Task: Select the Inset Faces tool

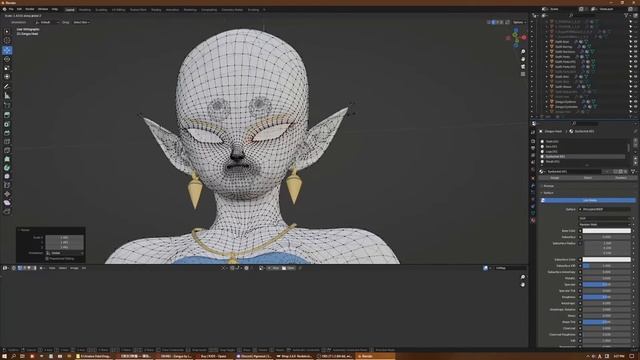Action: [7, 124]
